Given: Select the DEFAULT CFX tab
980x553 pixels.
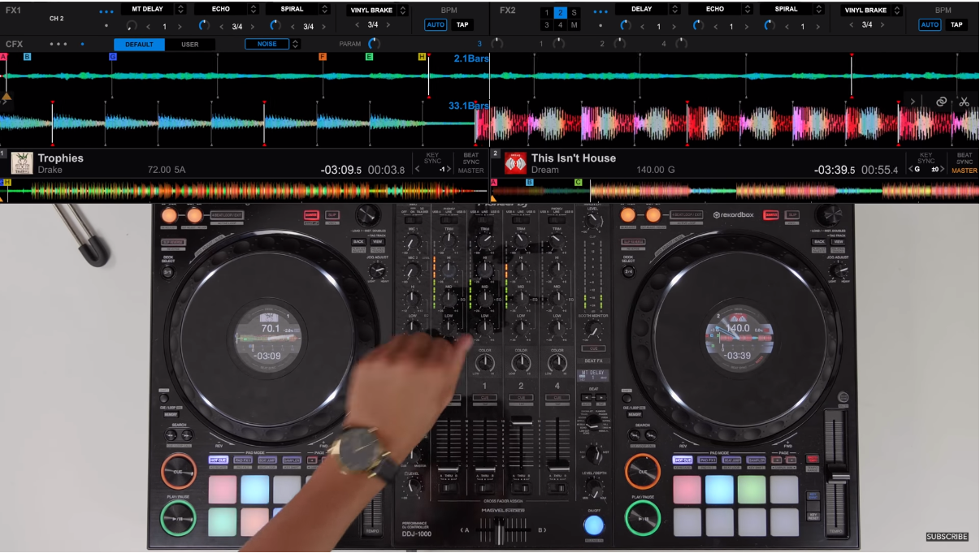Looking at the screenshot, I should point(140,43).
